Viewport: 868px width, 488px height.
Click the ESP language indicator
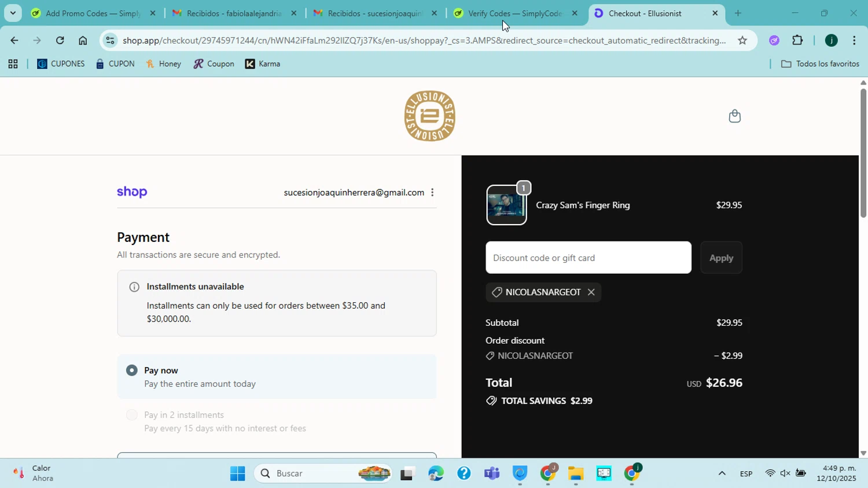746,474
